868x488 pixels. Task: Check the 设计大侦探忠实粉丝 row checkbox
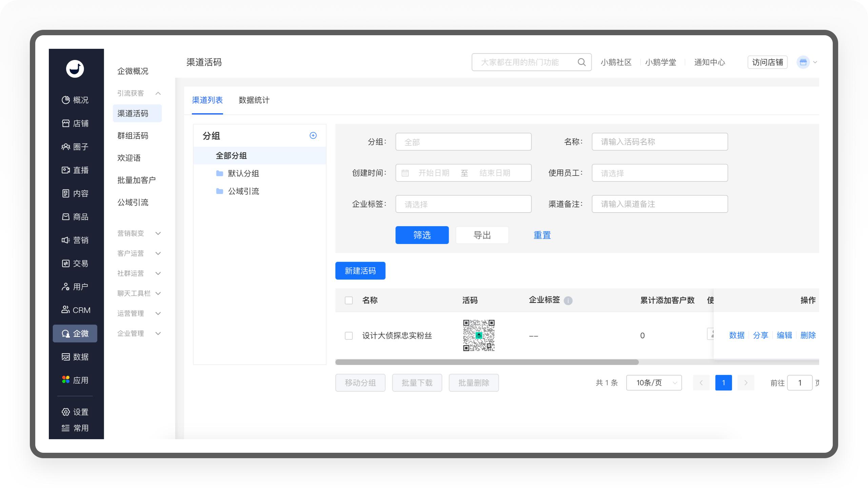[349, 335]
